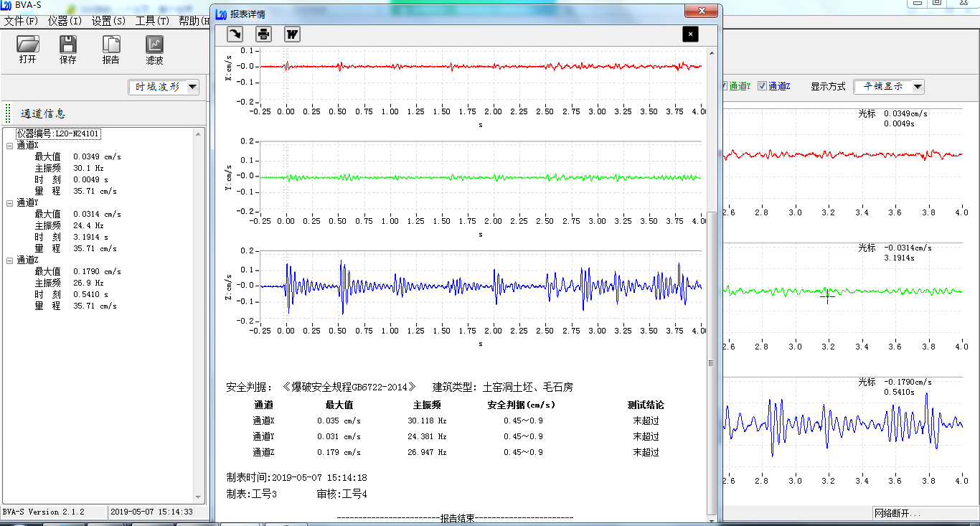Select 通道Z 主振频 26.9 Hz row

(x=69, y=283)
